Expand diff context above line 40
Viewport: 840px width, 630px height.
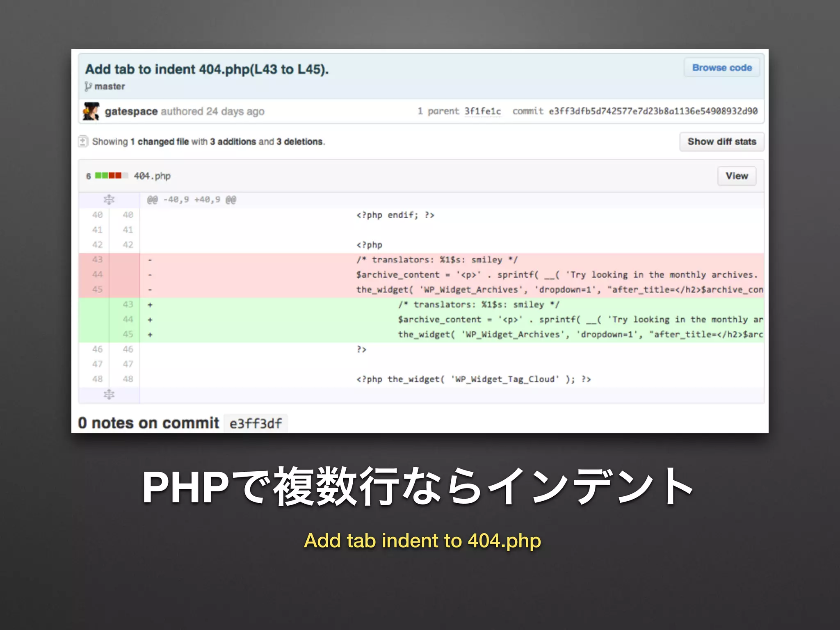[109, 200]
